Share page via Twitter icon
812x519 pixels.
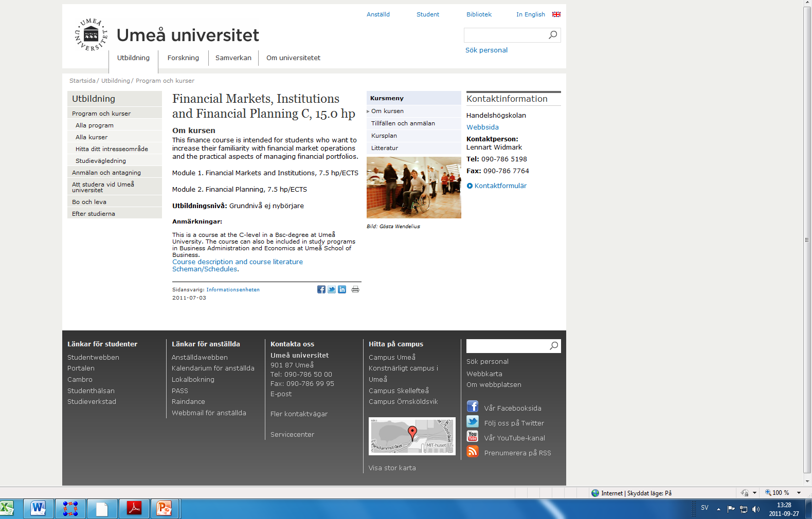(332, 289)
